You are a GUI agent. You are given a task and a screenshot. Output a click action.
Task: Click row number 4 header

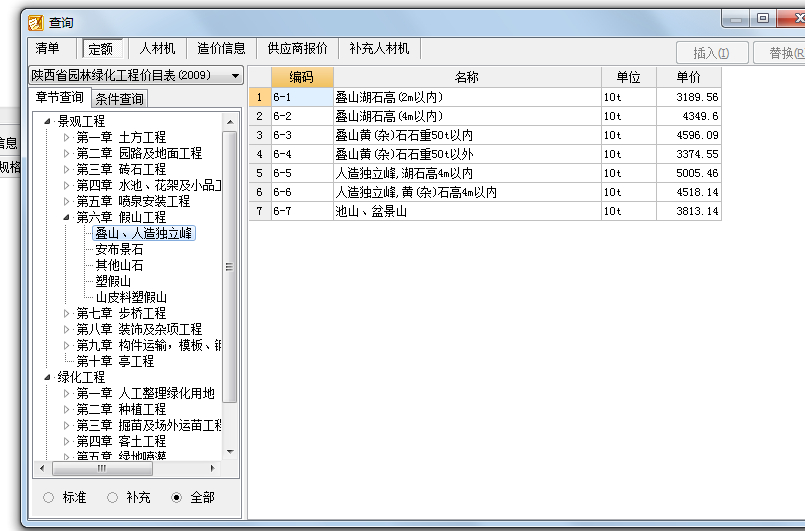pos(260,154)
